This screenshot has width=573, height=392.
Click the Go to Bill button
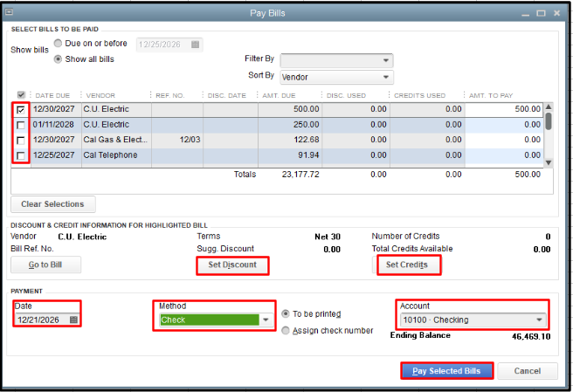pos(45,265)
